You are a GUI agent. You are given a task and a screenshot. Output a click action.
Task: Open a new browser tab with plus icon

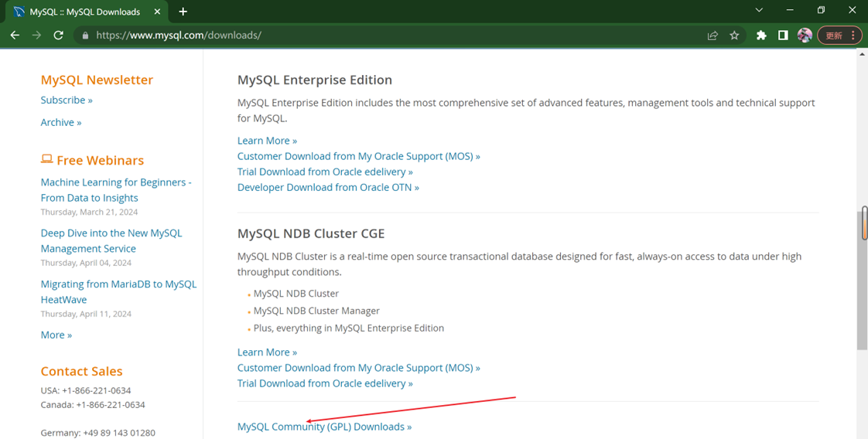[x=183, y=12]
